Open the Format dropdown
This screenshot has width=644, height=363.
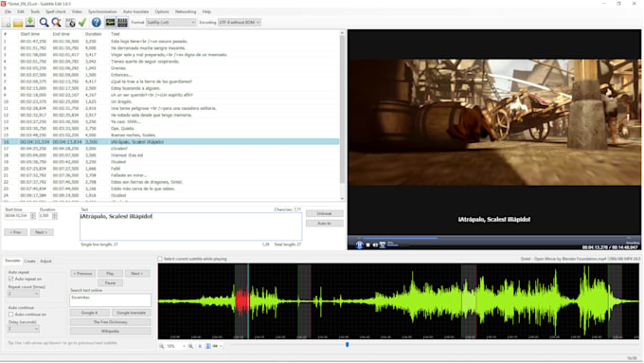point(170,22)
